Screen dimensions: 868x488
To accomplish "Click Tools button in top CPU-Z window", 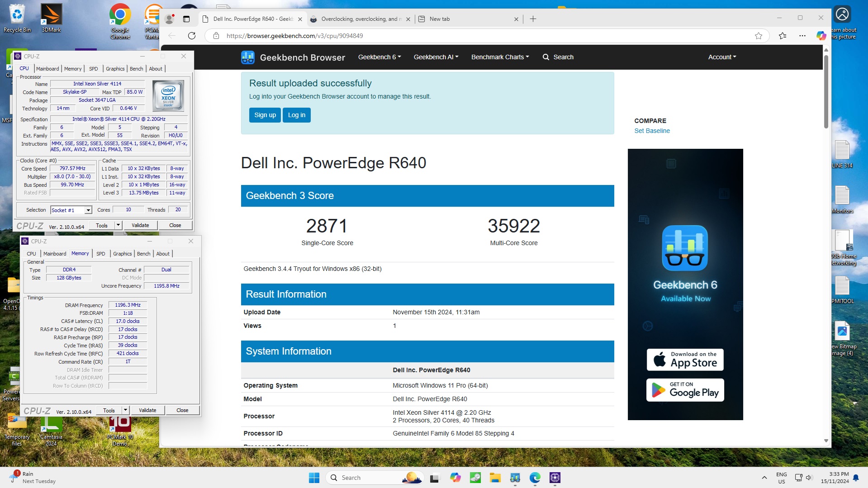I will [x=102, y=225].
